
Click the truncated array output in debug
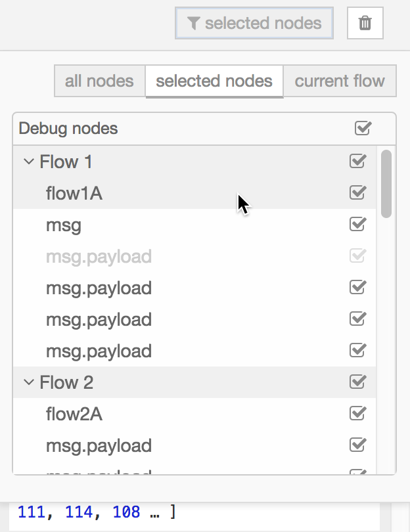tap(97, 512)
